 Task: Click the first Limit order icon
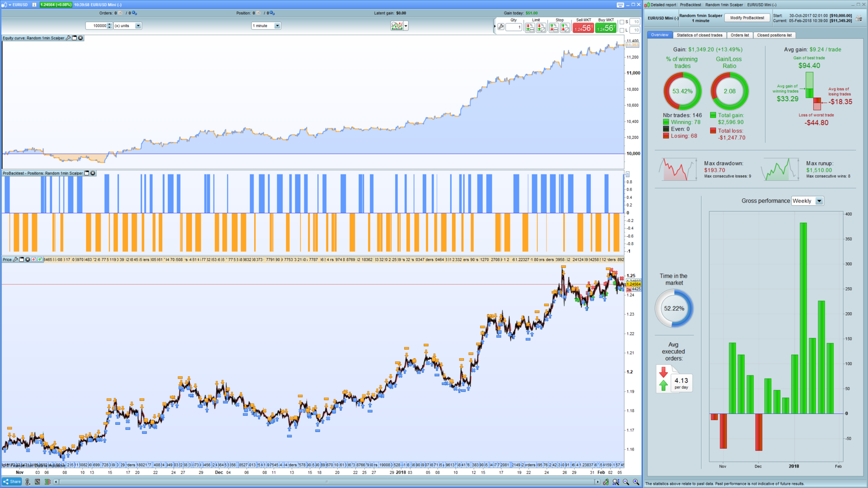(529, 28)
